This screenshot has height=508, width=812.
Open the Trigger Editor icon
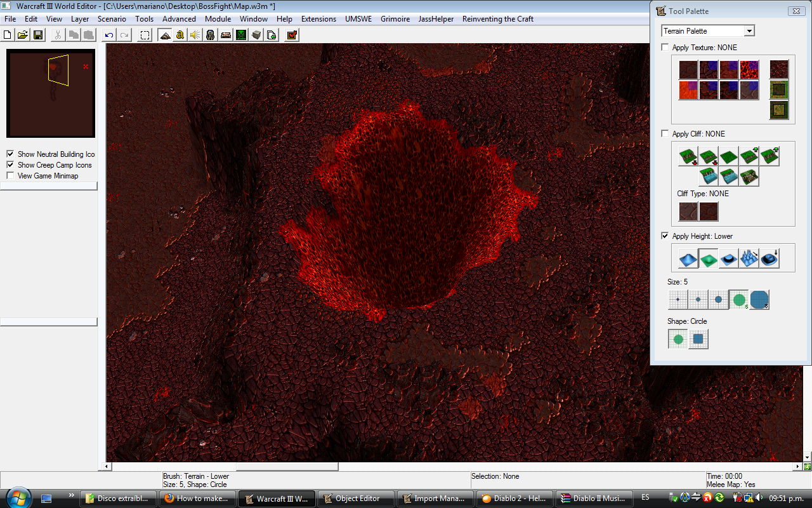point(180,35)
